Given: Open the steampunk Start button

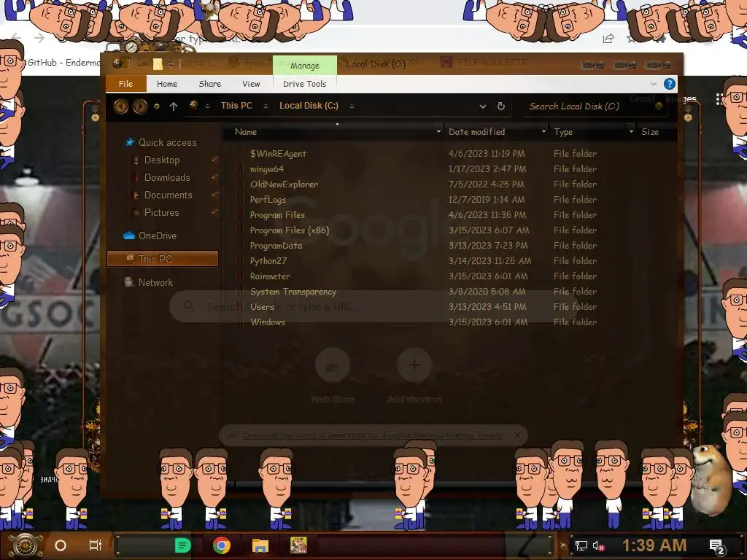Looking at the screenshot, I should click(26, 545).
